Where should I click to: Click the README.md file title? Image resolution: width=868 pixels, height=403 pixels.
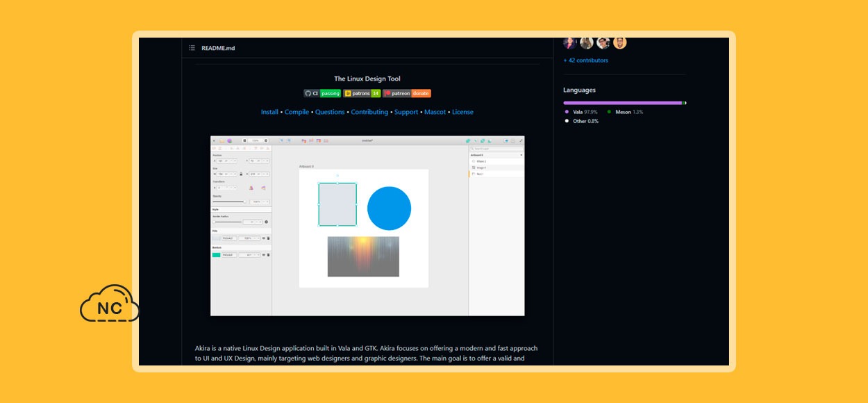[x=217, y=48]
